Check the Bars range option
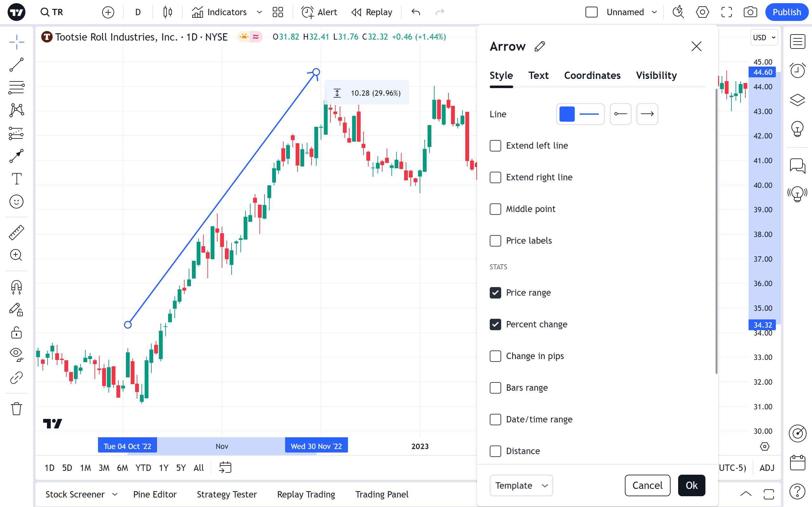The height and width of the screenshot is (507, 812). pyautogui.click(x=495, y=388)
